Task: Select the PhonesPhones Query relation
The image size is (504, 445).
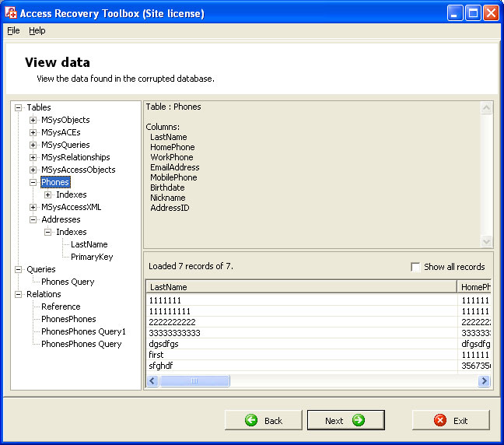Action: point(82,345)
